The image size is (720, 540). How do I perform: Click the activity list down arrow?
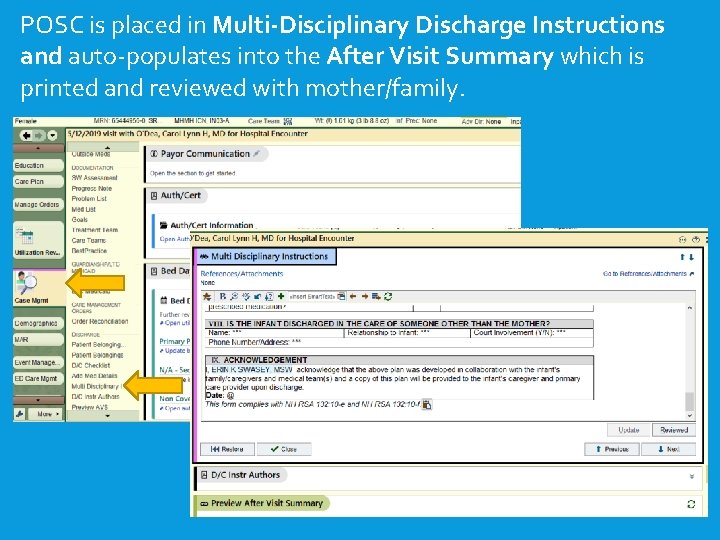[x=38, y=400]
